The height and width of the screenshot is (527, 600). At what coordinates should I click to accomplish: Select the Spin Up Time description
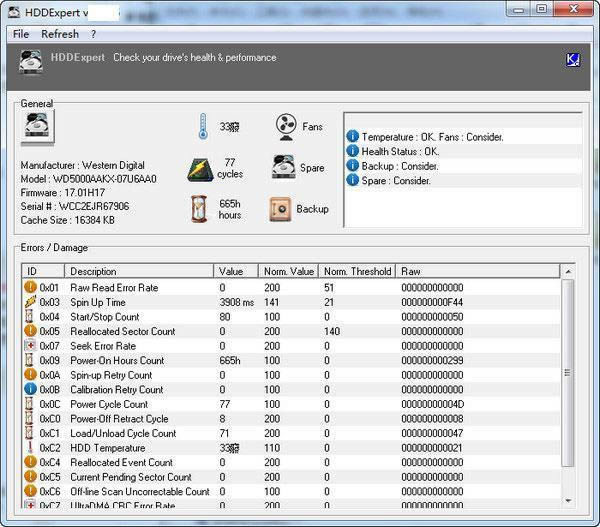(98, 302)
